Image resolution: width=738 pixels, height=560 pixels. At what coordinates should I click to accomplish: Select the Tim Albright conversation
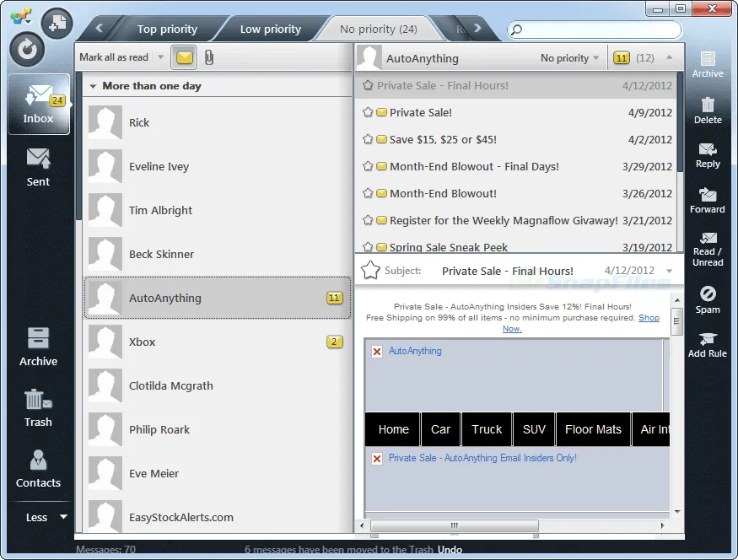click(218, 210)
